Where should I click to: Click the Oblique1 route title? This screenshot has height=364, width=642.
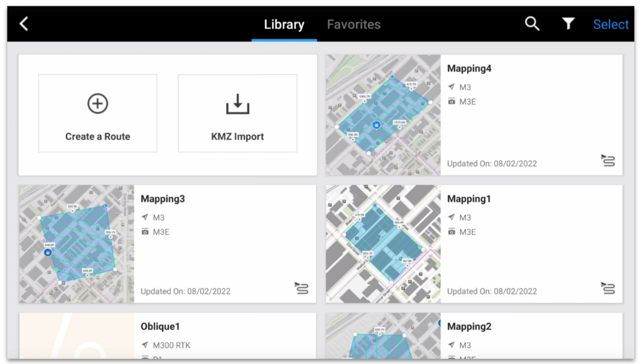(x=160, y=327)
